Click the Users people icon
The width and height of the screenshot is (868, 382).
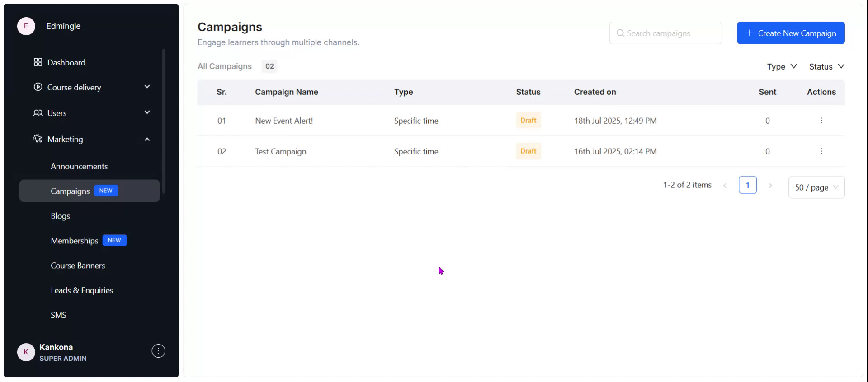[38, 113]
